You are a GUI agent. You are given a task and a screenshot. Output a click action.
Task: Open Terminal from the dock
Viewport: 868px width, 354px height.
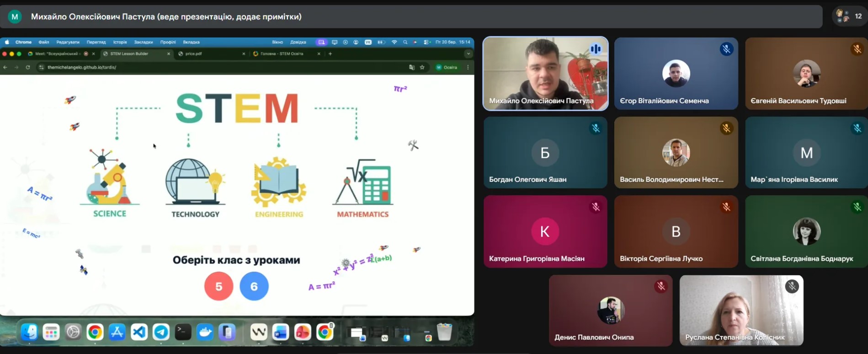point(183,332)
